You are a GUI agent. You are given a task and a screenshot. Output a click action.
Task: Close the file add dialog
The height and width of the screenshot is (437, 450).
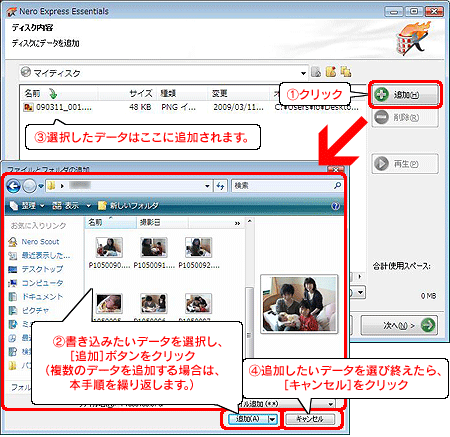tap(336, 169)
